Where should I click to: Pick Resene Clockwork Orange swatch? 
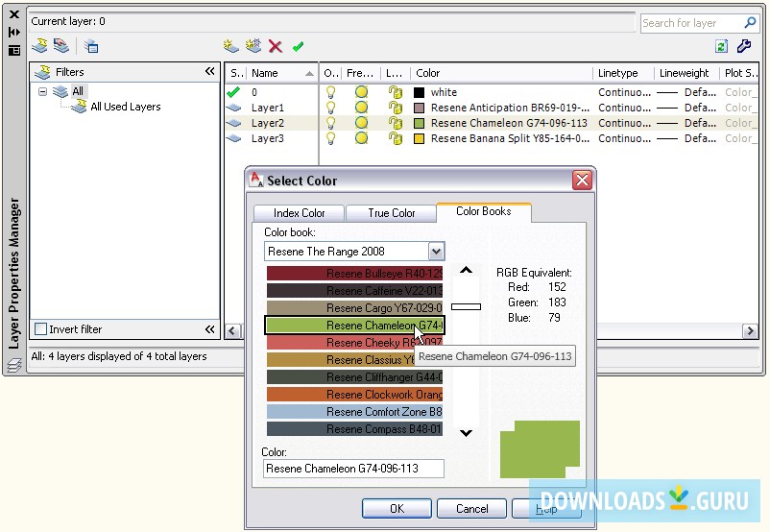pyautogui.click(x=354, y=395)
